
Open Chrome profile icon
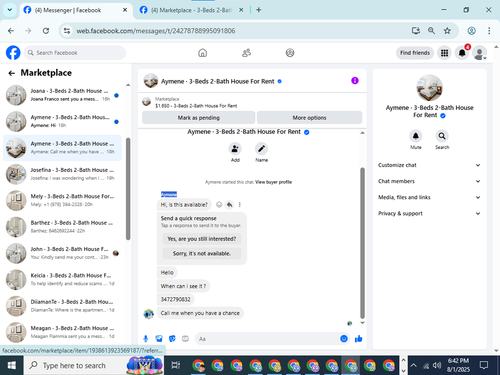pos(471,31)
